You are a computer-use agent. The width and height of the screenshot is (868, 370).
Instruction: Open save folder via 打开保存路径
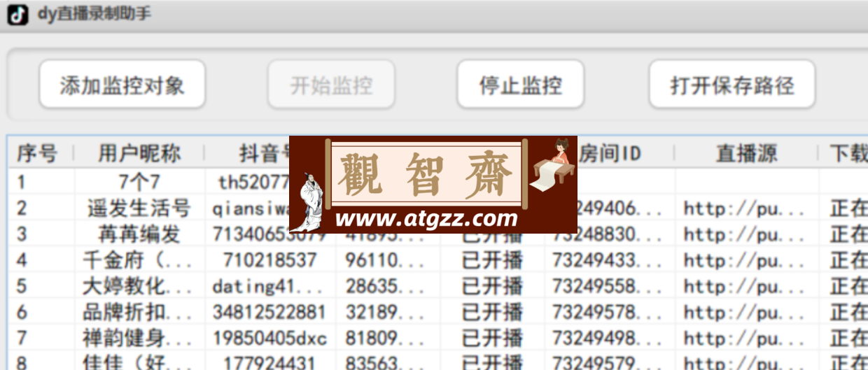pyautogui.click(x=732, y=85)
